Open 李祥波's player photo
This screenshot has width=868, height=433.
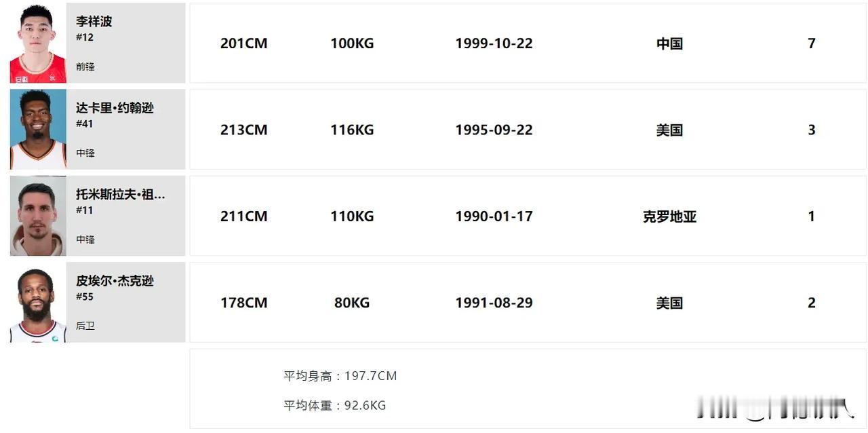[x=38, y=43]
